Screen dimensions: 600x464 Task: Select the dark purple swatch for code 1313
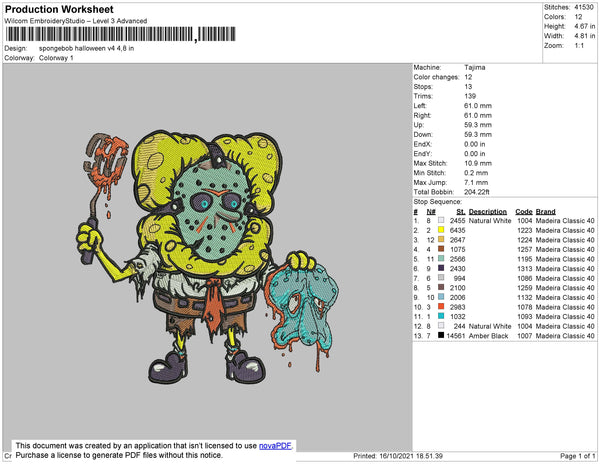pos(441,268)
